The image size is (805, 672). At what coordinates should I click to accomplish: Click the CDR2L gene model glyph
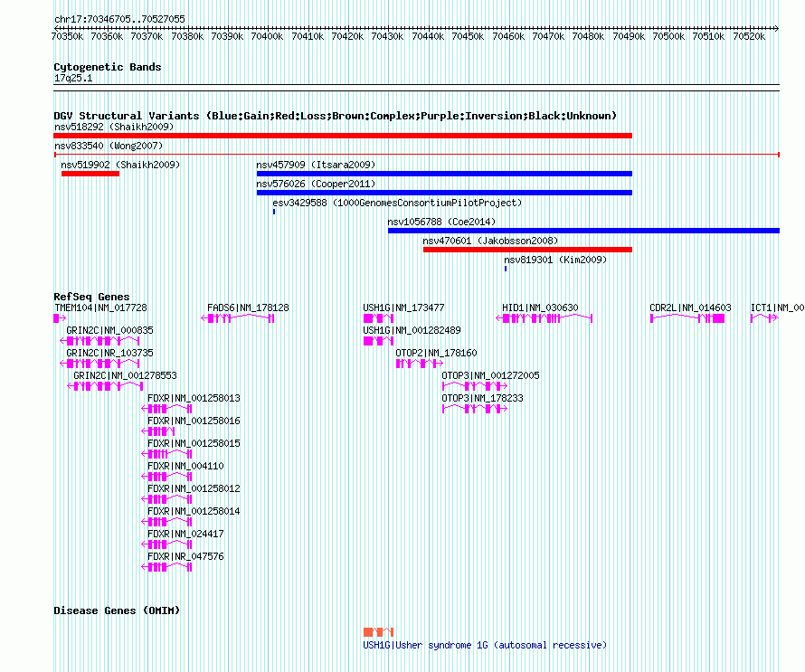[687, 318]
